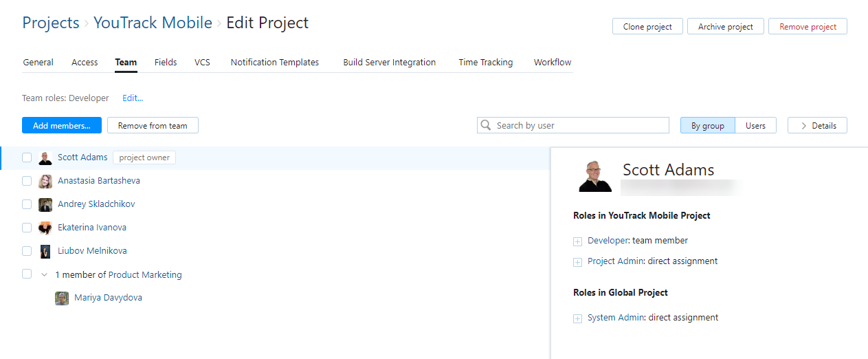This screenshot has width=868, height=359.
Task: Expand the System Admin role
Action: point(577,318)
